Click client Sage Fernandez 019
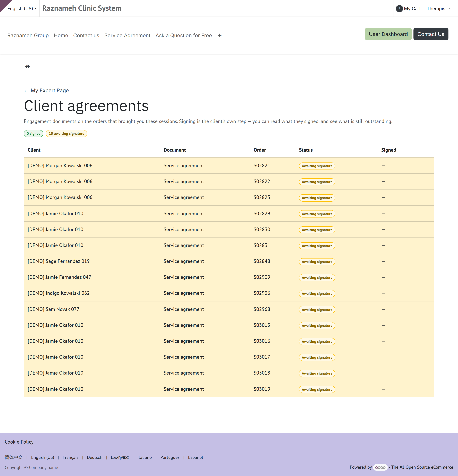 coord(59,261)
